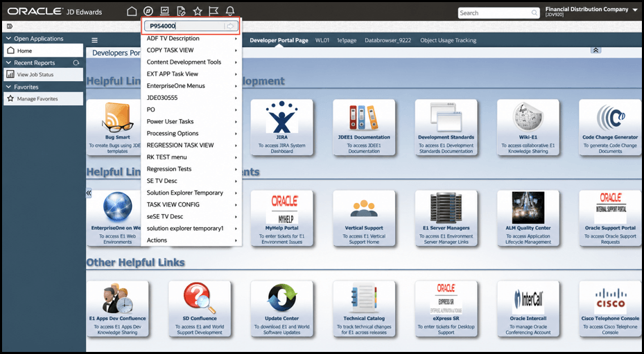The height and width of the screenshot is (354, 644).
Task: Expand the Actions submenu
Action: [x=191, y=240]
